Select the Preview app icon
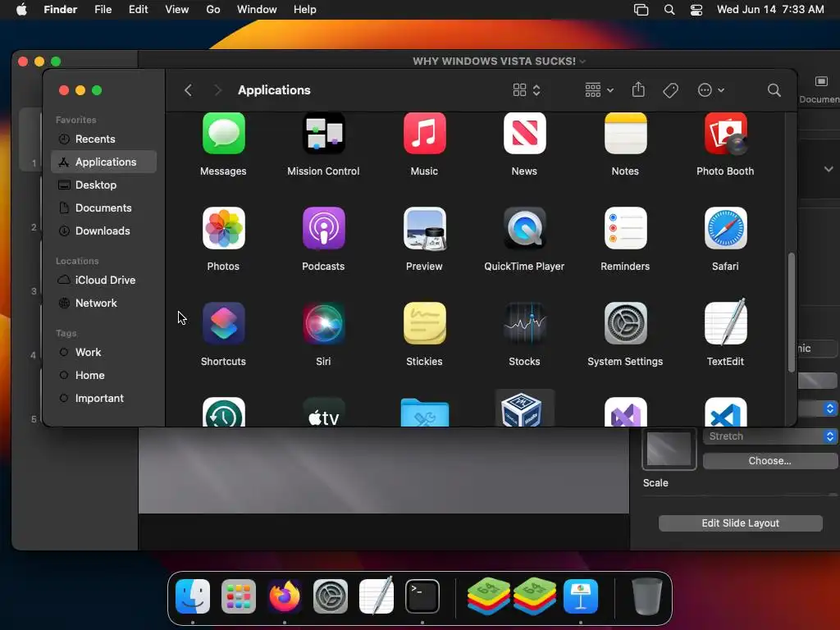Viewport: 840px width, 630px height. tap(424, 228)
